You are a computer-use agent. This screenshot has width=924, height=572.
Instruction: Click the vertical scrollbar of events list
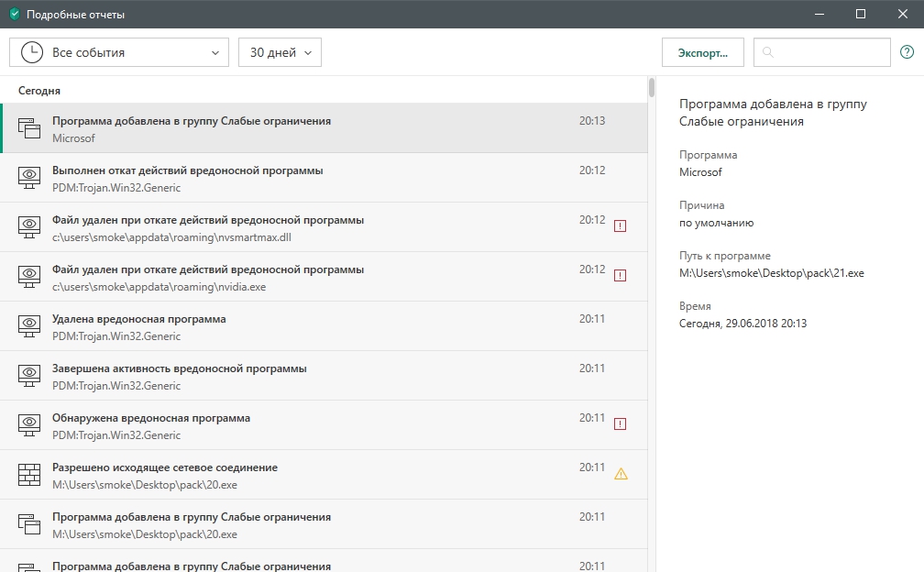pyautogui.click(x=652, y=88)
